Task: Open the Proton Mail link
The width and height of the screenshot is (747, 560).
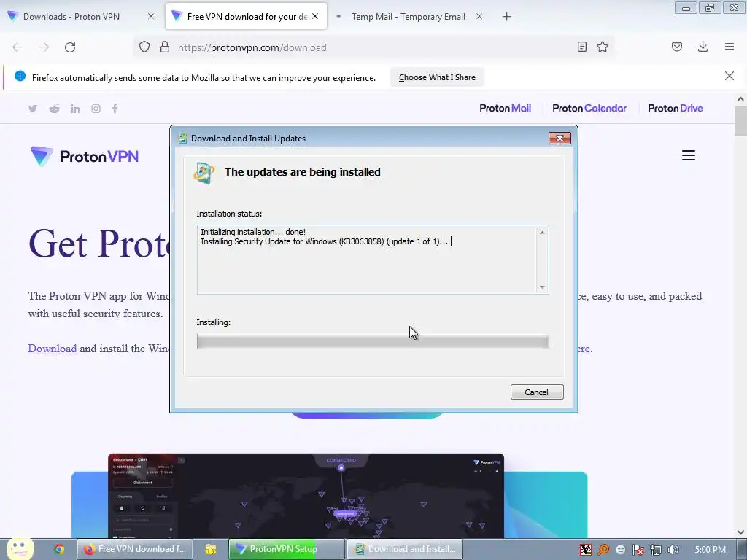Action: (505, 108)
